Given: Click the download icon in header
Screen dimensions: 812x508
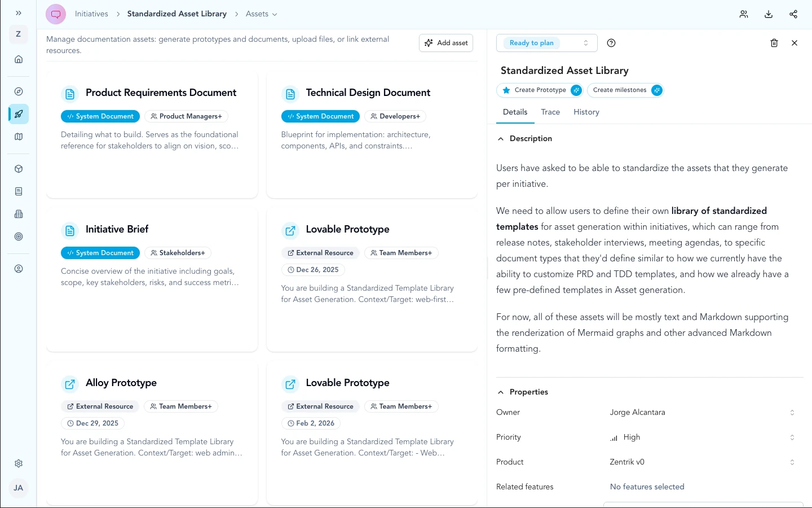Looking at the screenshot, I should coord(768,14).
